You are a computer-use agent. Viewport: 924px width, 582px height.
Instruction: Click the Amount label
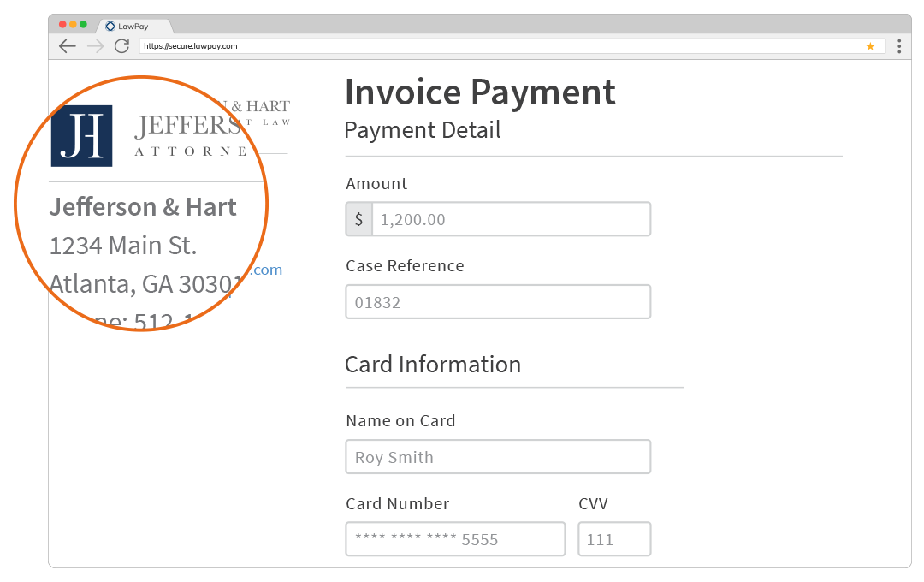(x=376, y=184)
